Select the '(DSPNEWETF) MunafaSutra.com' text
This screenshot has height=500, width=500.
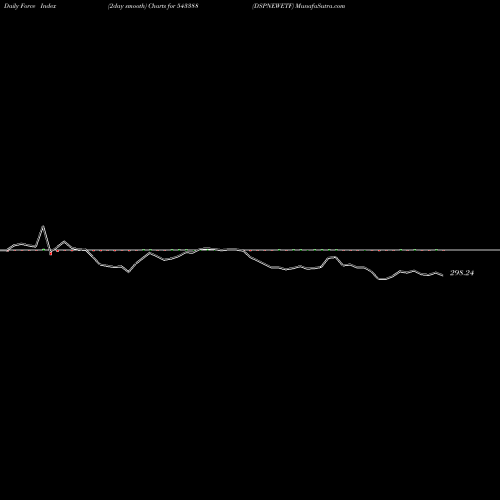coord(299,6)
